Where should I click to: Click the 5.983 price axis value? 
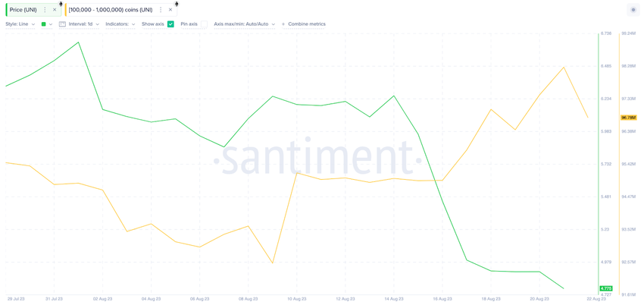[x=606, y=131]
